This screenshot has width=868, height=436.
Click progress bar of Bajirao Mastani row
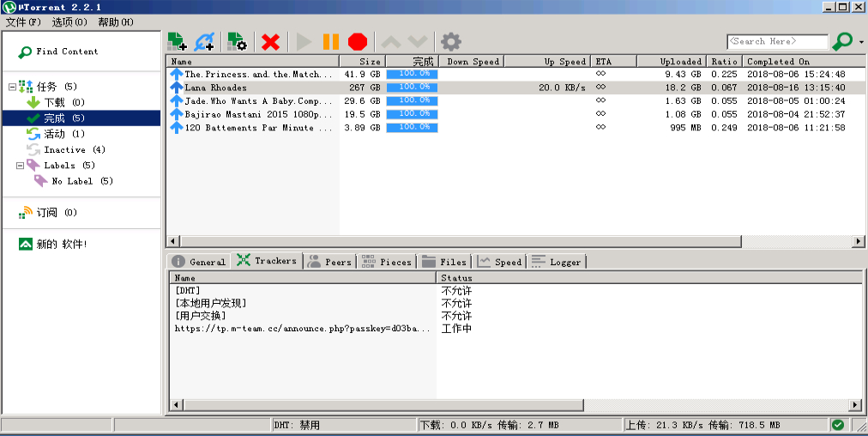[x=412, y=114]
